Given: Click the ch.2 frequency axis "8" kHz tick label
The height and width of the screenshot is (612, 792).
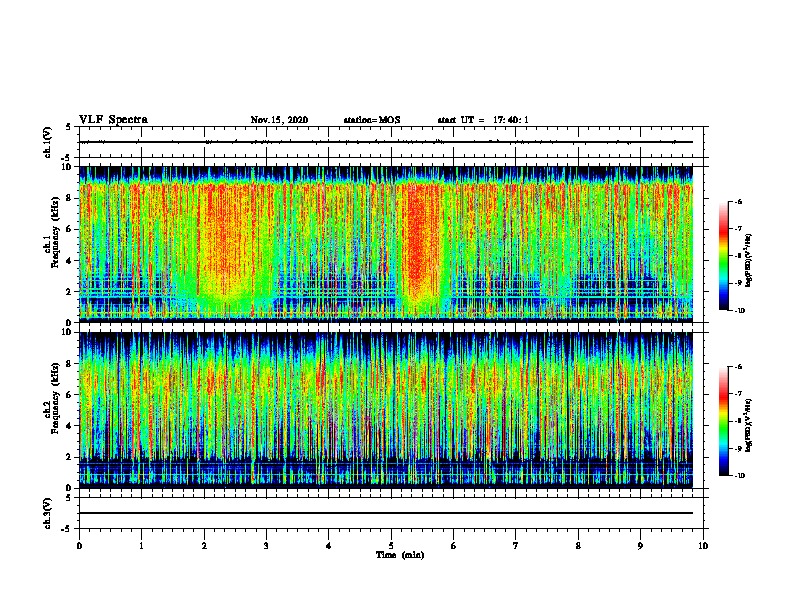Looking at the screenshot, I should [x=69, y=364].
